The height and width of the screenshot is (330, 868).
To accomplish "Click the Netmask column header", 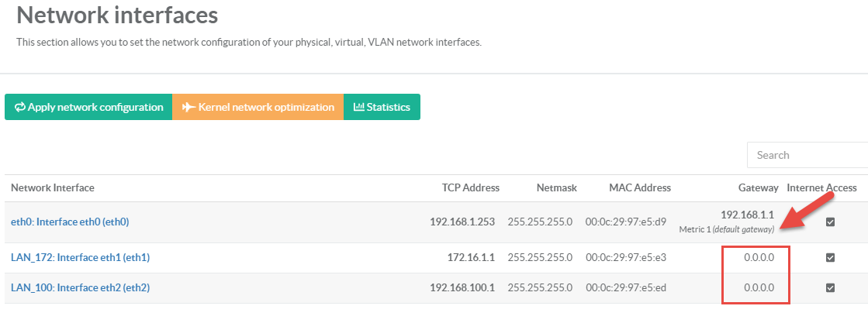I will (x=554, y=187).
